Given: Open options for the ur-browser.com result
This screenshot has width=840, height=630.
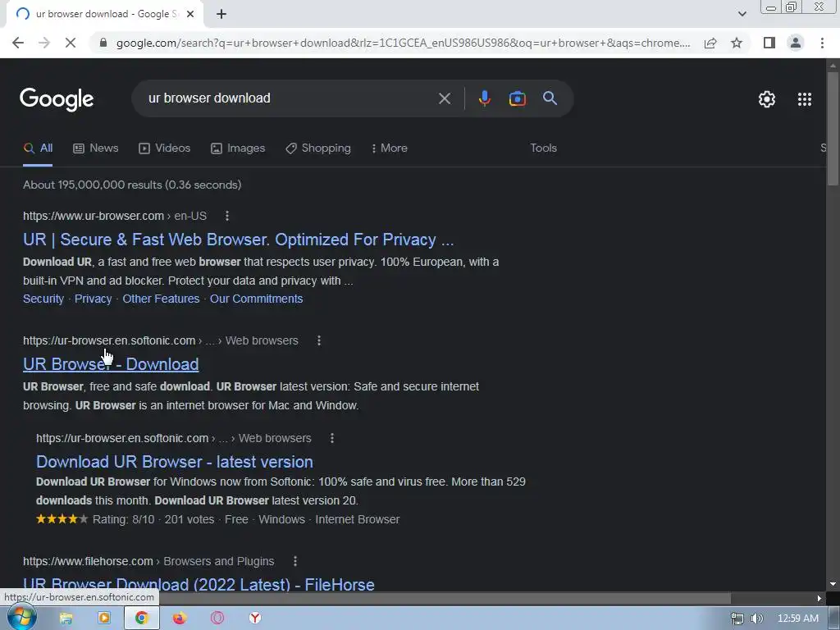Looking at the screenshot, I should click(227, 216).
